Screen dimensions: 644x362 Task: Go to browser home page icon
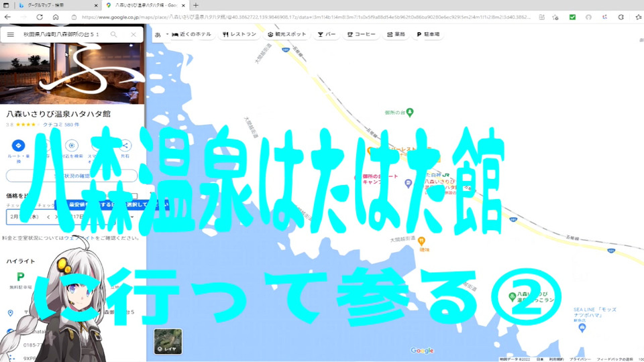click(x=56, y=17)
